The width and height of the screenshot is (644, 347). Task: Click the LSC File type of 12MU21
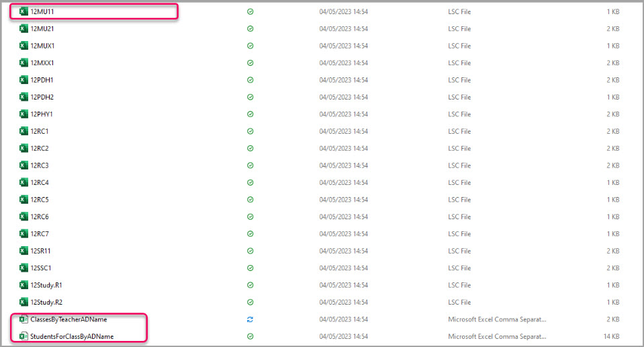(x=459, y=29)
